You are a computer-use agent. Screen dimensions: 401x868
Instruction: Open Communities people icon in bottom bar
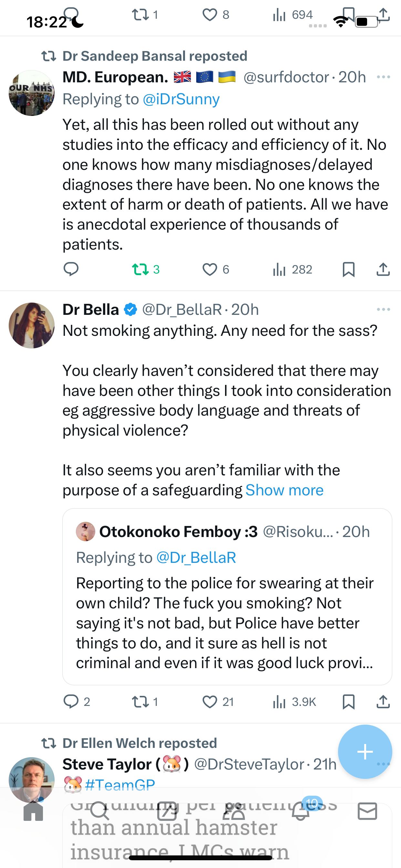(233, 811)
